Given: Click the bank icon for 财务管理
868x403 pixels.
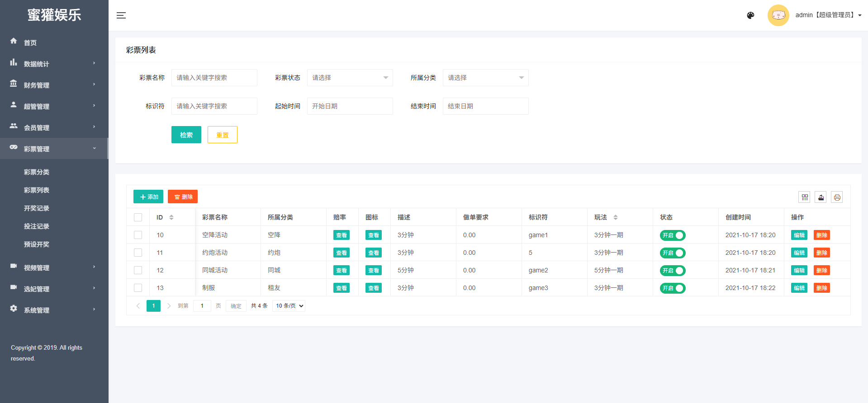Looking at the screenshot, I should pos(14,84).
